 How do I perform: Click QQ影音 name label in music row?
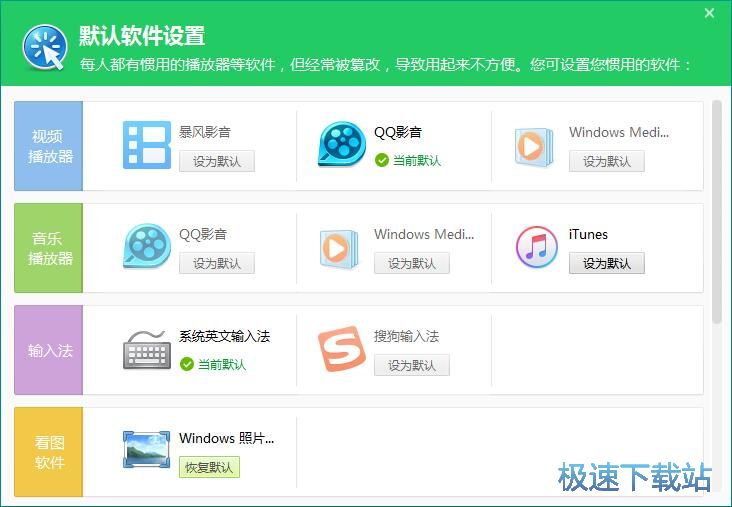pyautogui.click(x=203, y=234)
